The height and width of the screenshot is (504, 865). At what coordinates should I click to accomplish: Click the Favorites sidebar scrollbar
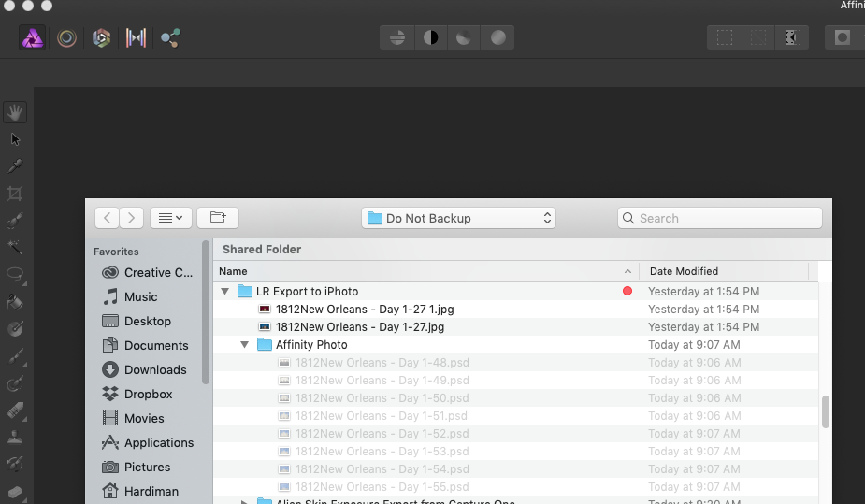coord(206,312)
